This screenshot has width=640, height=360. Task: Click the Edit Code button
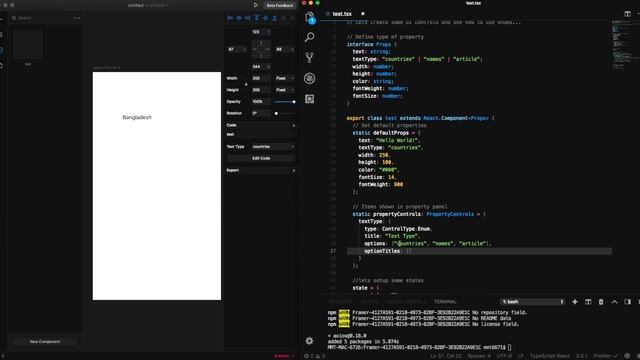[x=261, y=158]
